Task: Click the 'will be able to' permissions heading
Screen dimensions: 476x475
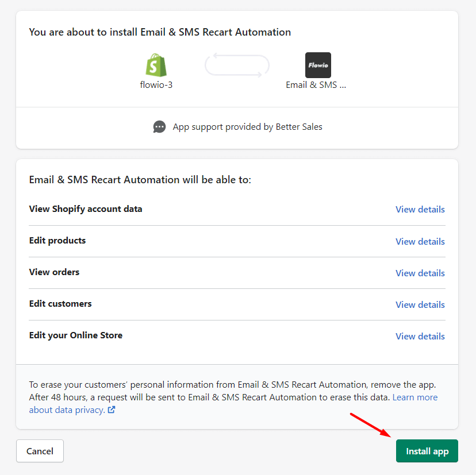Action: click(x=140, y=180)
